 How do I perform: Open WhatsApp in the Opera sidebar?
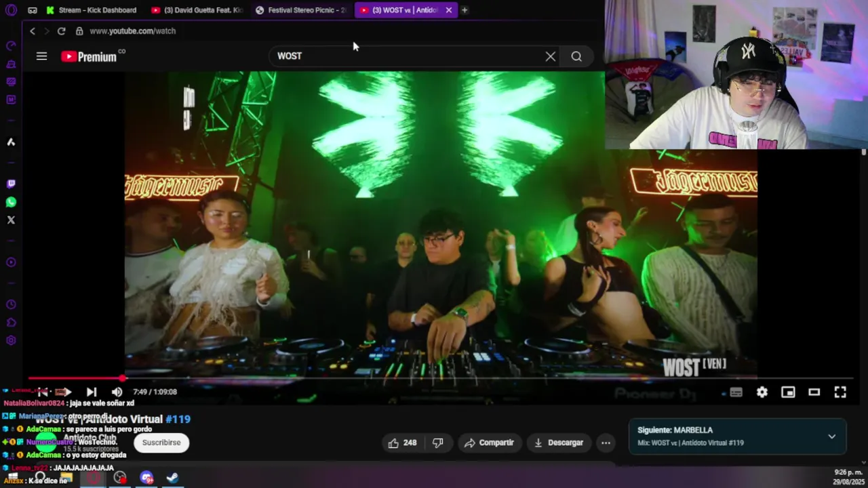click(11, 202)
